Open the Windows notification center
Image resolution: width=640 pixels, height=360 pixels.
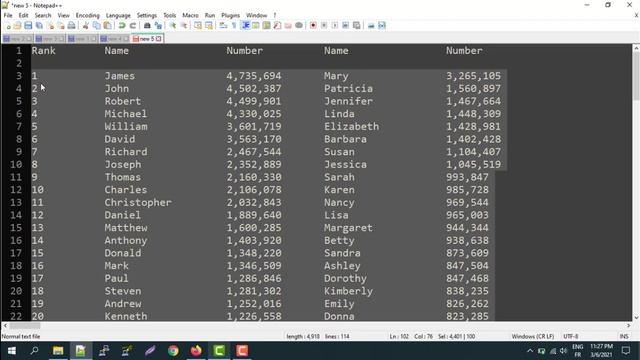click(626, 351)
